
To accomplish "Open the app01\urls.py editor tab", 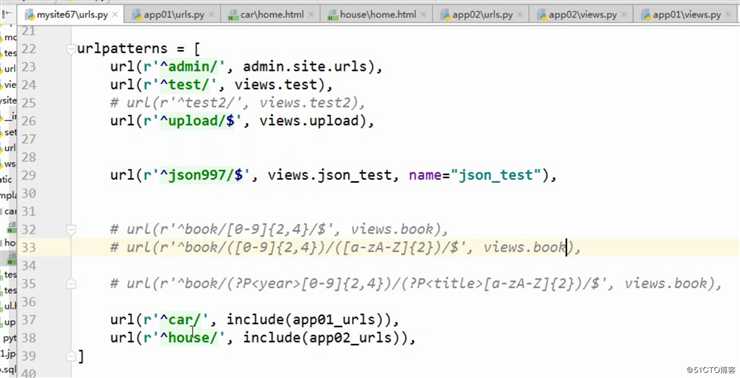I will (174, 15).
